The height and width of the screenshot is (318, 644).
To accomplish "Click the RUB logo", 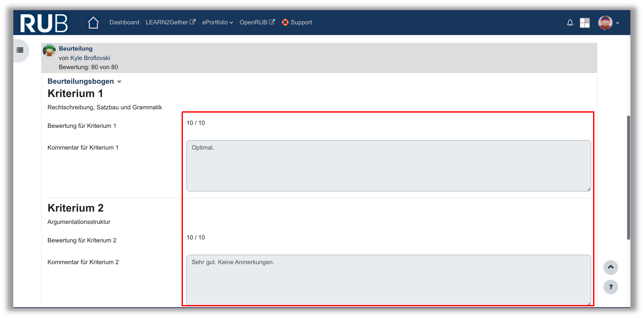I will pyautogui.click(x=44, y=23).
